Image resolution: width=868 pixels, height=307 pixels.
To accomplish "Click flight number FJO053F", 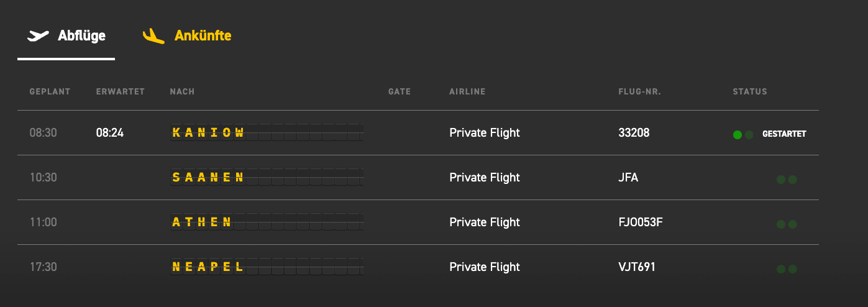I will 641,222.
